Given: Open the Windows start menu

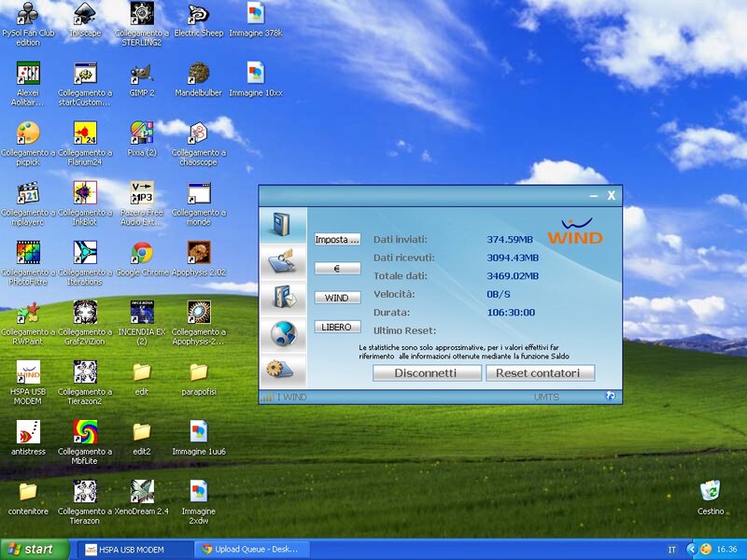Looking at the screenshot, I should pos(35,550).
